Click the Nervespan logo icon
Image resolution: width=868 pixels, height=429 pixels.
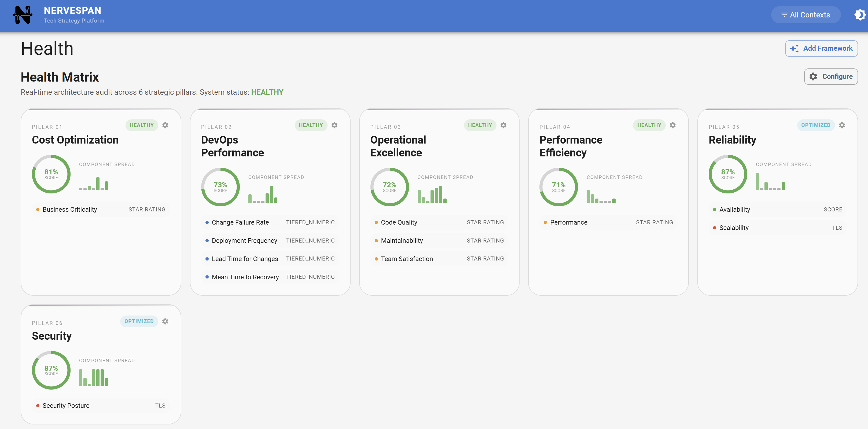click(x=23, y=15)
